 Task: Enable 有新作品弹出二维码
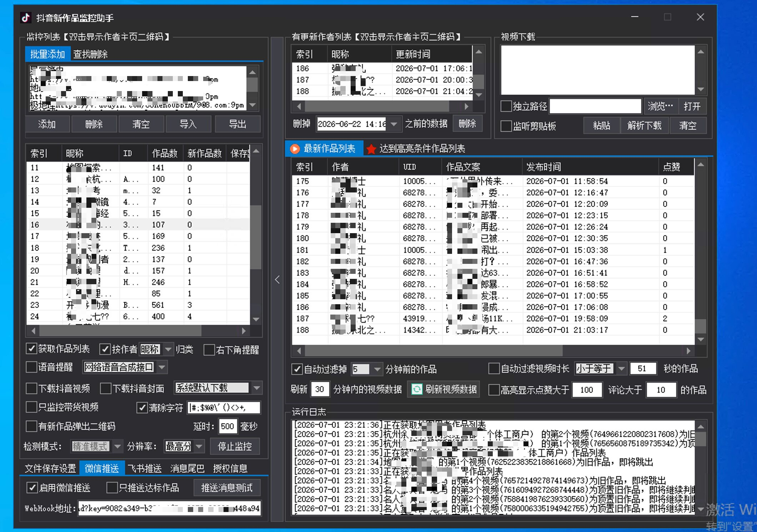coord(31,426)
